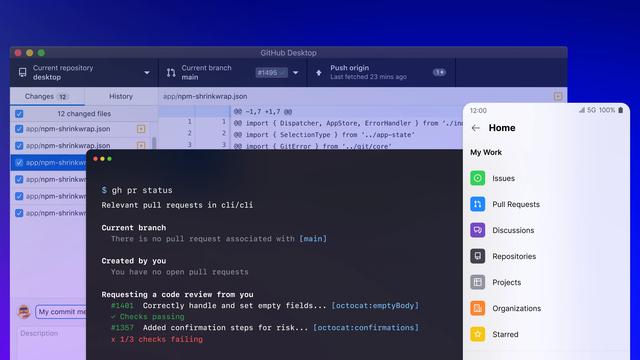Expand the Current repository dropdown arrow
640x360 pixels.
point(147,73)
